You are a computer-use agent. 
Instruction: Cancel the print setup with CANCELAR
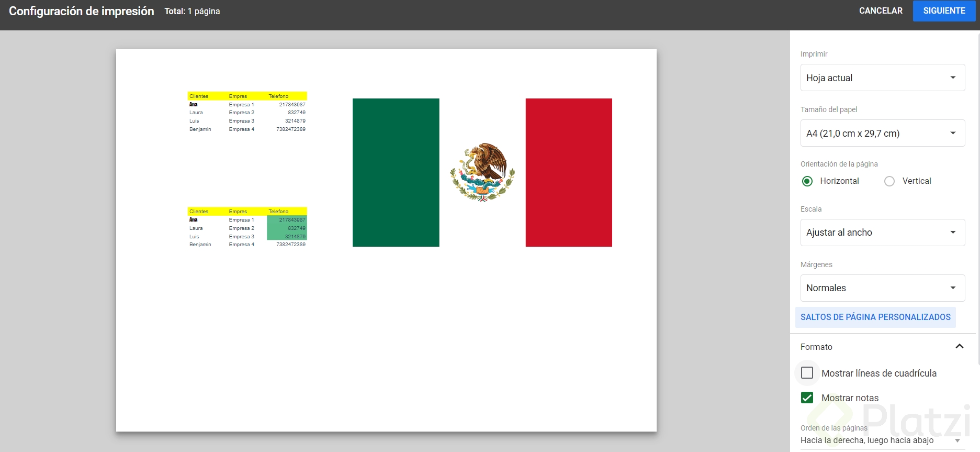881,11
